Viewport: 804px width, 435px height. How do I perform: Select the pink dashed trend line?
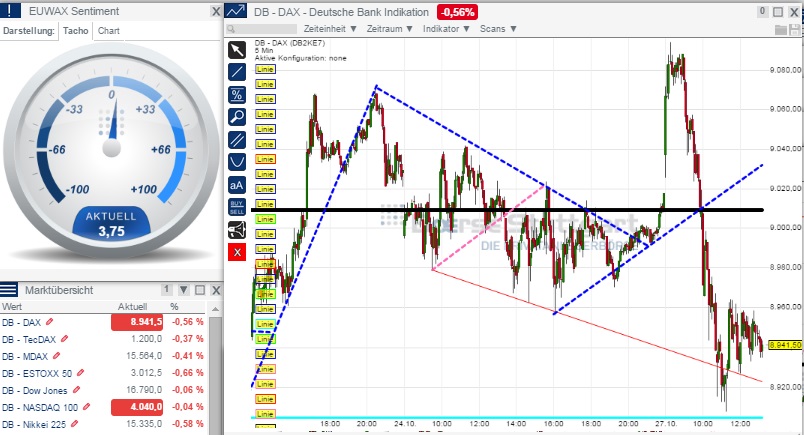coord(489,227)
